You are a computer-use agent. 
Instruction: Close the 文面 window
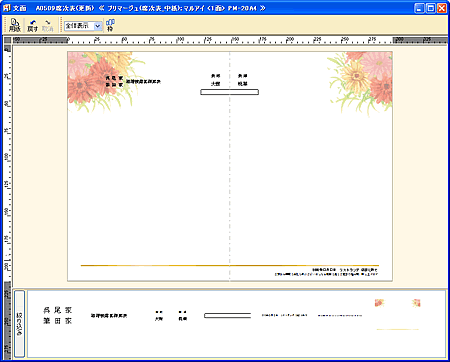click(x=442, y=8)
